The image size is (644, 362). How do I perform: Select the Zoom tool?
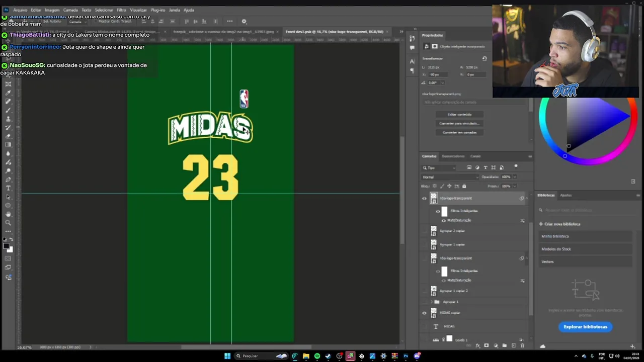pos(8,222)
